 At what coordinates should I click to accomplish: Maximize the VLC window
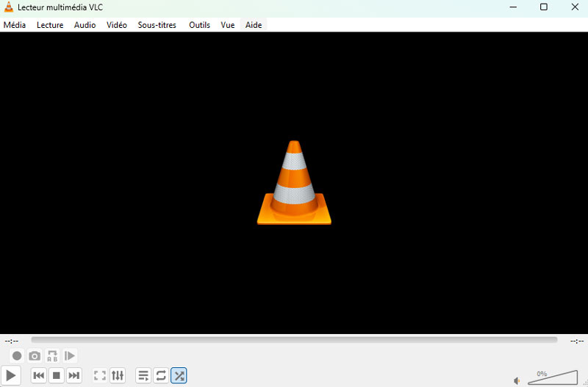(544, 7)
